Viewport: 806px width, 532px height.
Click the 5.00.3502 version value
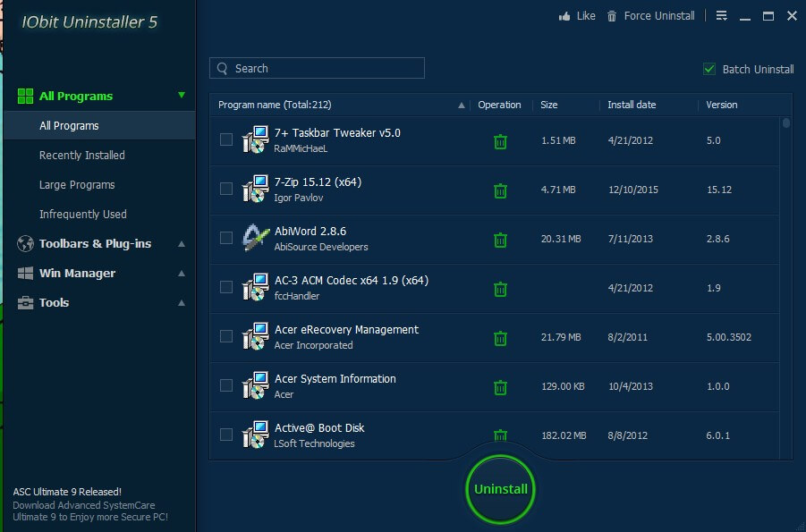pos(729,337)
